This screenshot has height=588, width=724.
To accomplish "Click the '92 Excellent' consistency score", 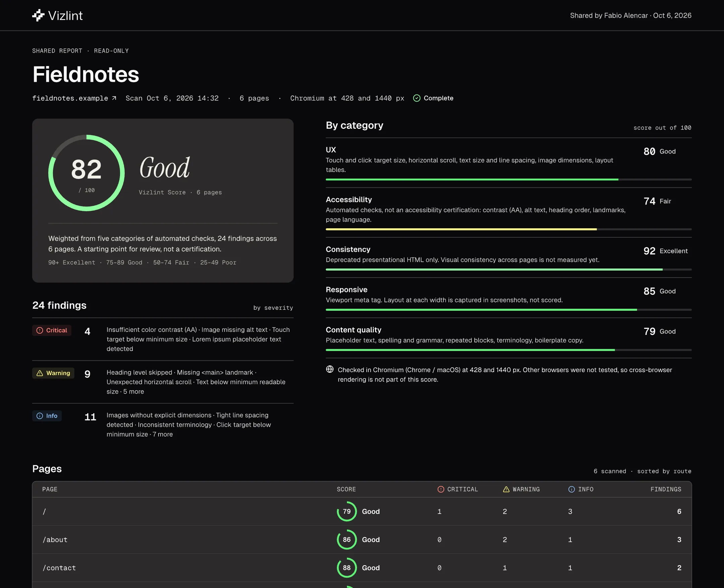I will [665, 251].
